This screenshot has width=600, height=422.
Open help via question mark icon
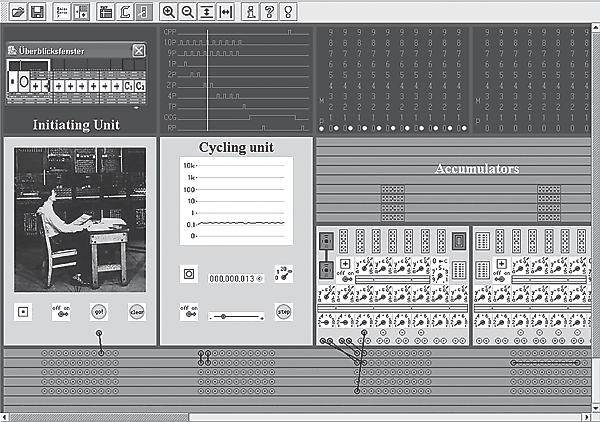click(x=268, y=12)
